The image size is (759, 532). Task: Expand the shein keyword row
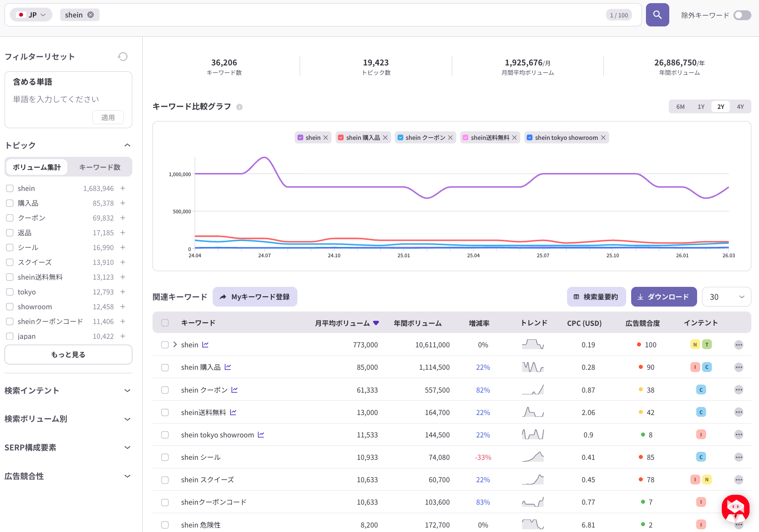point(174,345)
